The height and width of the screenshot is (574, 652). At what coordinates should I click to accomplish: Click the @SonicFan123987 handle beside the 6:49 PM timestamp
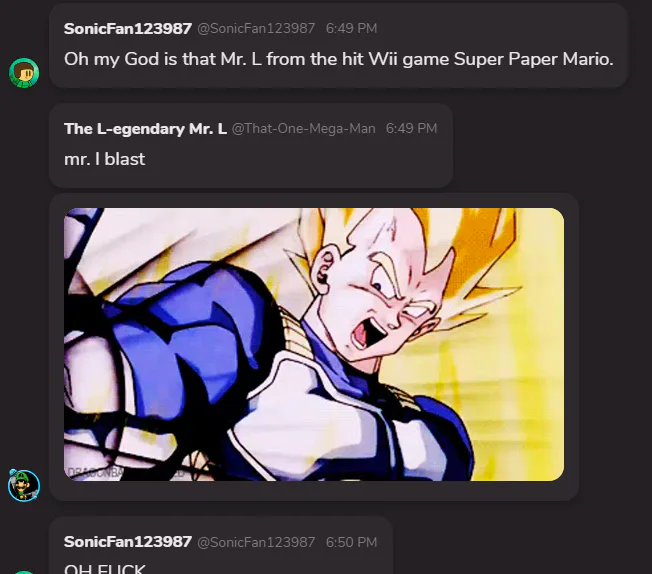pyautogui.click(x=256, y=28)
